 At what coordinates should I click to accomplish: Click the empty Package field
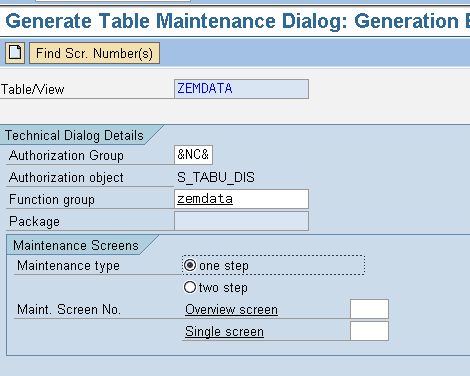point(241,221)
